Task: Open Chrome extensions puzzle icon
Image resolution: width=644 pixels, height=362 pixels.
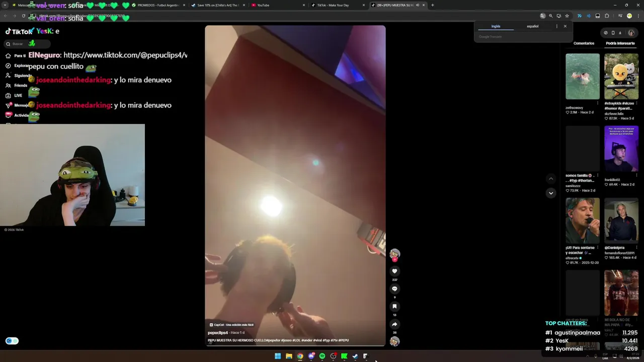Action: (607, 16)
